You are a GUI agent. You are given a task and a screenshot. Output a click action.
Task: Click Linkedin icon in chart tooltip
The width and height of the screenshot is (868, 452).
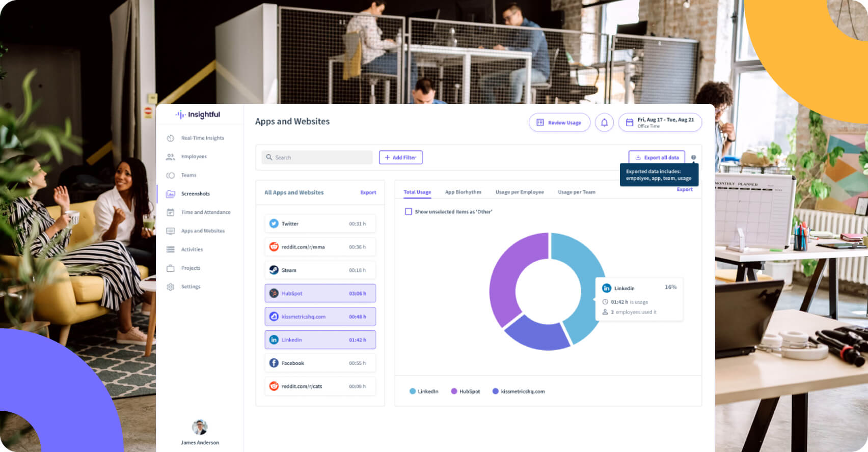(x=607, y=288)
